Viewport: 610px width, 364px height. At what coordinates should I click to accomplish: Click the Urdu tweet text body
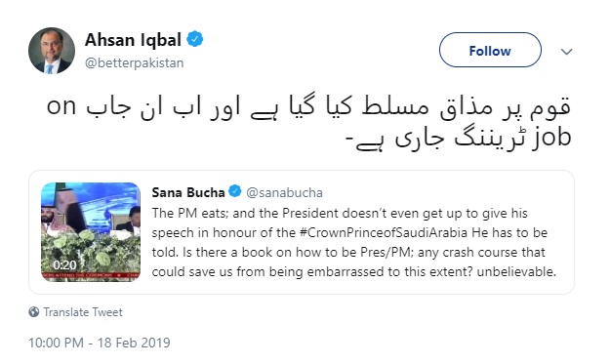(308, 122)
